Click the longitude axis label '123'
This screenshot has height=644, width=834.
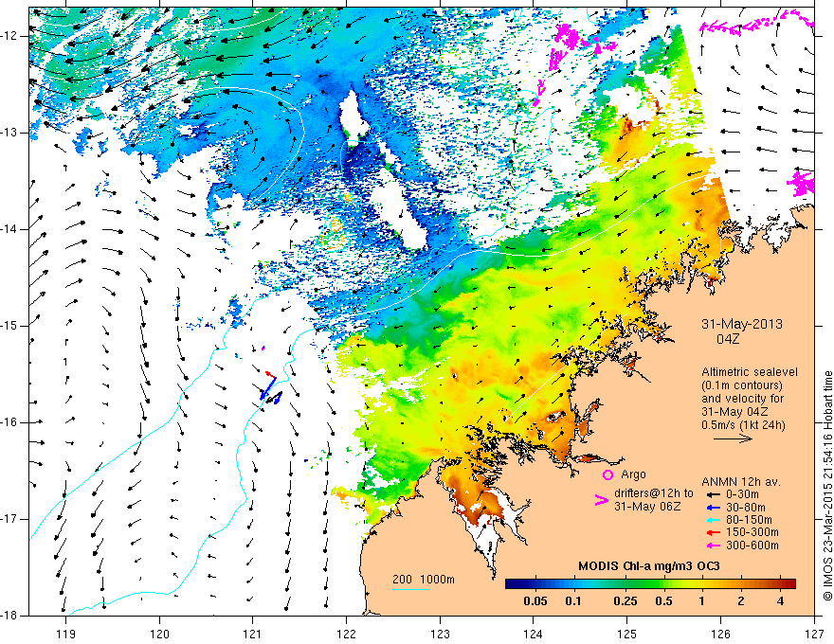point(440,634)
